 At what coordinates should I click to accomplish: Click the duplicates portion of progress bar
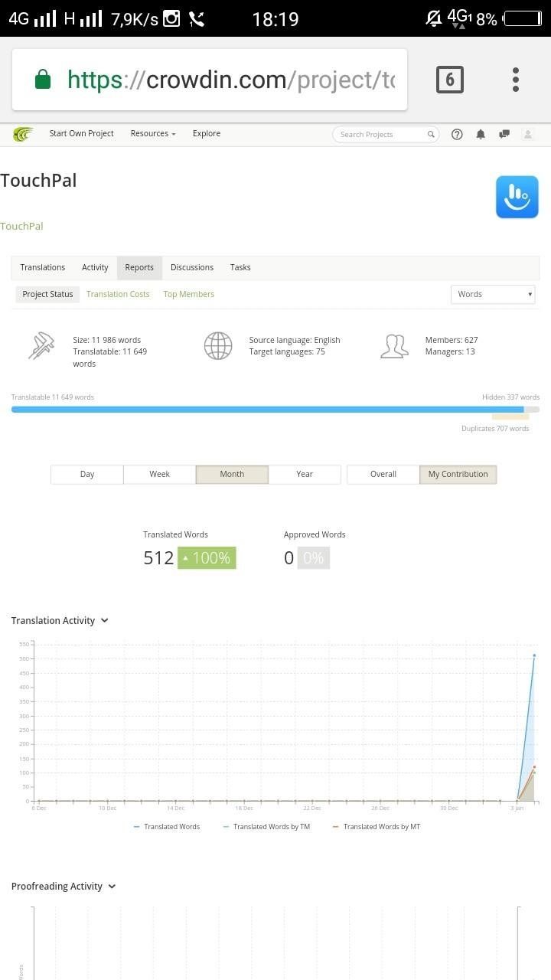coord(510,416)
